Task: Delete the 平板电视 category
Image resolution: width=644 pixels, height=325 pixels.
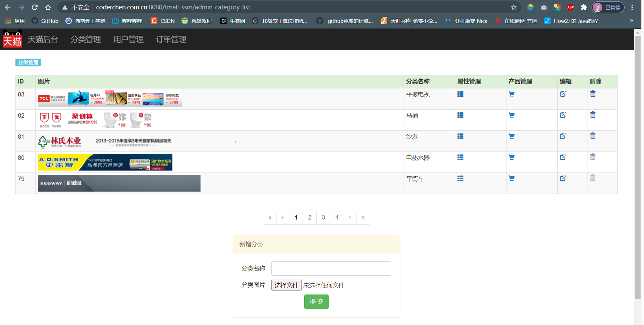Action: click(x=593, y=94)
